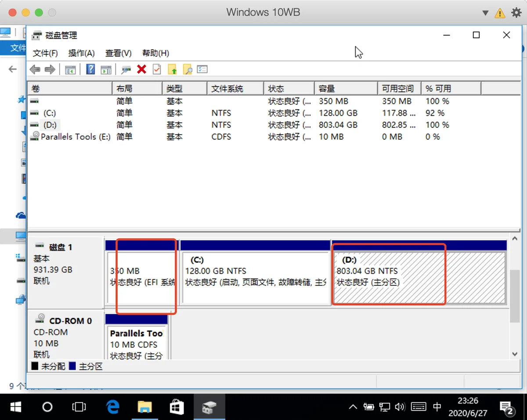Screen dimensions: 527x420
Task: Select the (D:) 803.04 GB NTFS partition block
Action: click(x=419, y=272)
